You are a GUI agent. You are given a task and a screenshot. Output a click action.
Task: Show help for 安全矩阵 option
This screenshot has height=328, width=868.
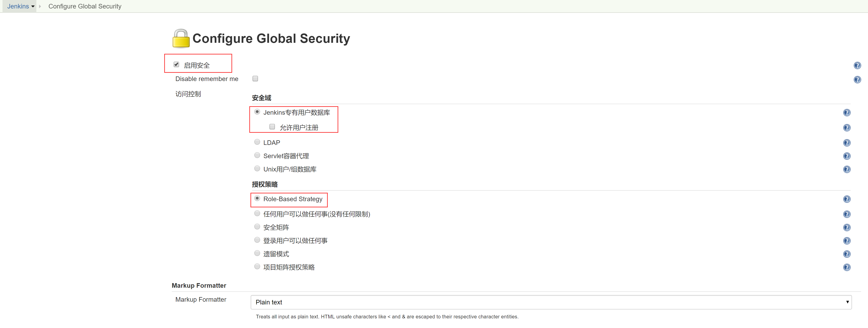[x=847, y=228]
